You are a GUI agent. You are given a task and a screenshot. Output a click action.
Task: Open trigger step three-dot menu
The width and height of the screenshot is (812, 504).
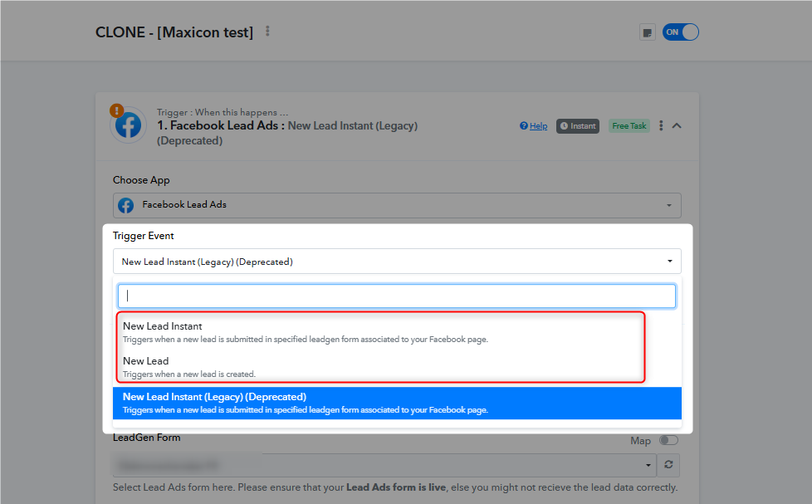[661, 125]
